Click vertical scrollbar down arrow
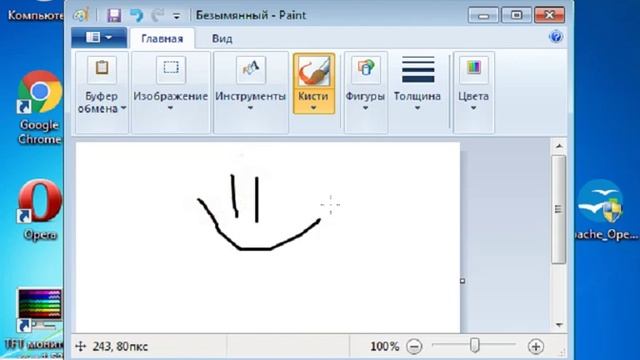640x360 pixels. tap(559, 325)
